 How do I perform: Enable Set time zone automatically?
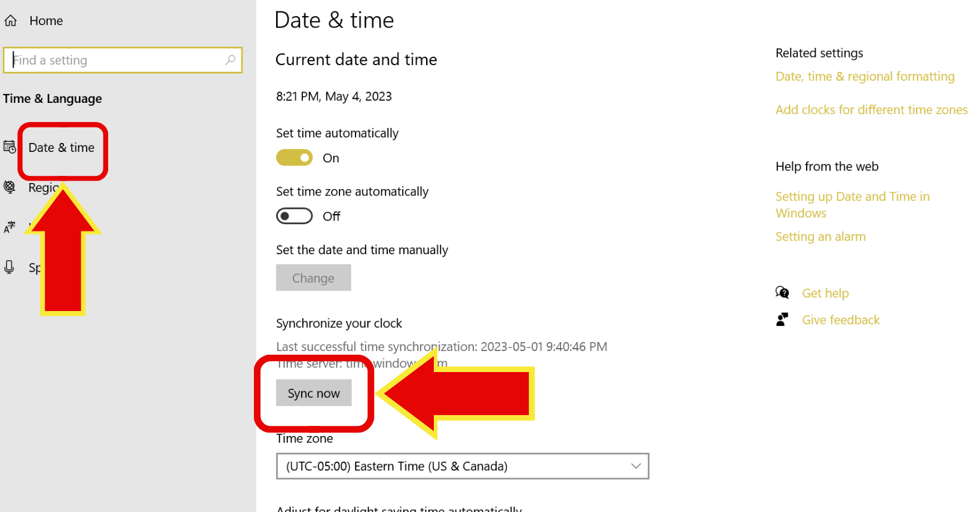[x=294, y=215]
